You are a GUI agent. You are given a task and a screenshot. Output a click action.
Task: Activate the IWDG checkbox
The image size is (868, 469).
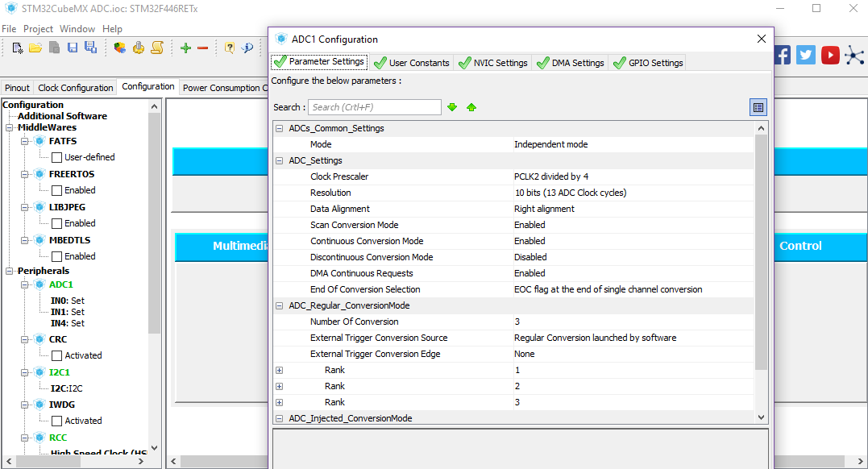point(56,421)
